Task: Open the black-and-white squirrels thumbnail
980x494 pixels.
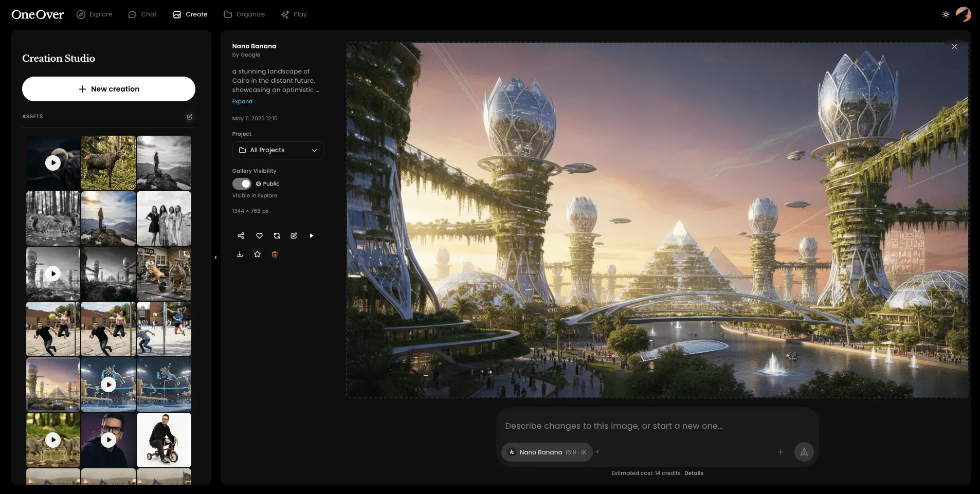Action: (x=53, y=218)
